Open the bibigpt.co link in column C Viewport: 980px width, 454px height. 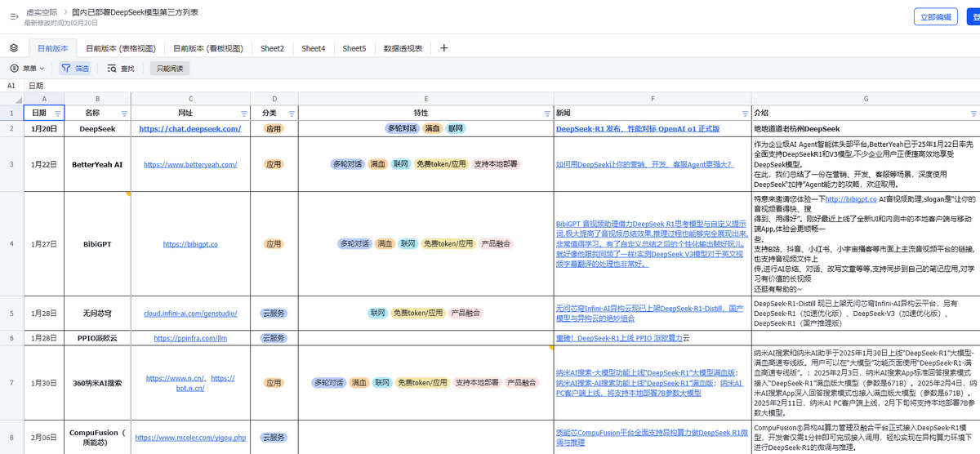click(x=190, y=243)
